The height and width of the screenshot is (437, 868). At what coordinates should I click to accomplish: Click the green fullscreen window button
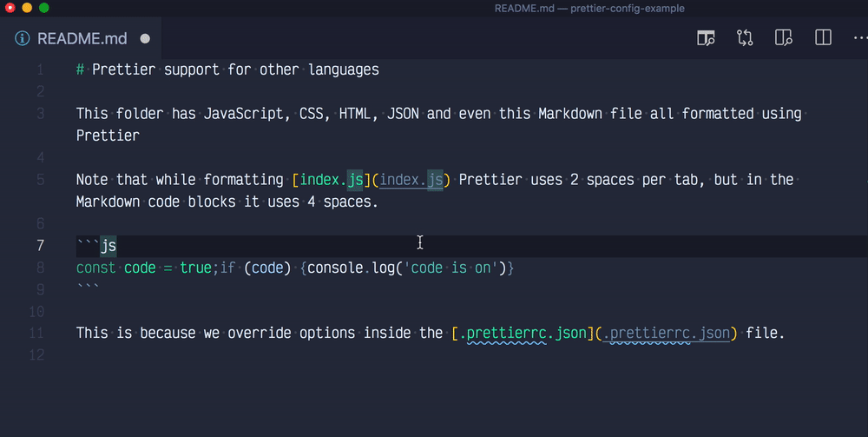44,8
